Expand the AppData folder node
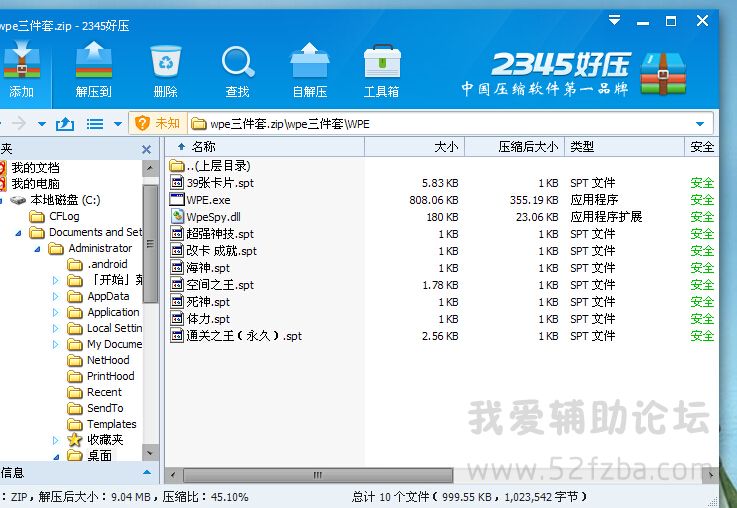 click(x=56, y=297)
